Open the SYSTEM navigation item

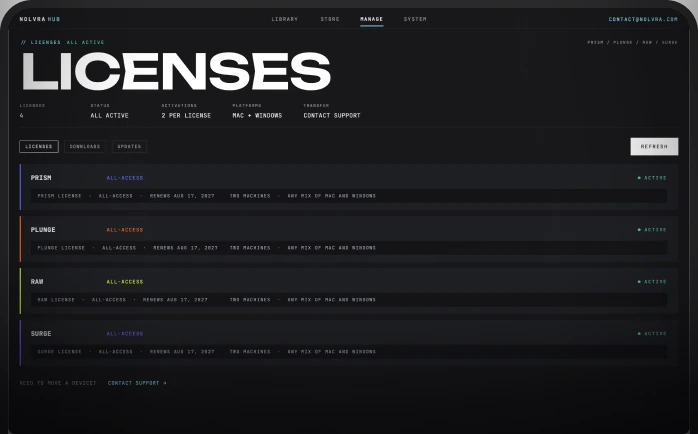click(415, 19)
